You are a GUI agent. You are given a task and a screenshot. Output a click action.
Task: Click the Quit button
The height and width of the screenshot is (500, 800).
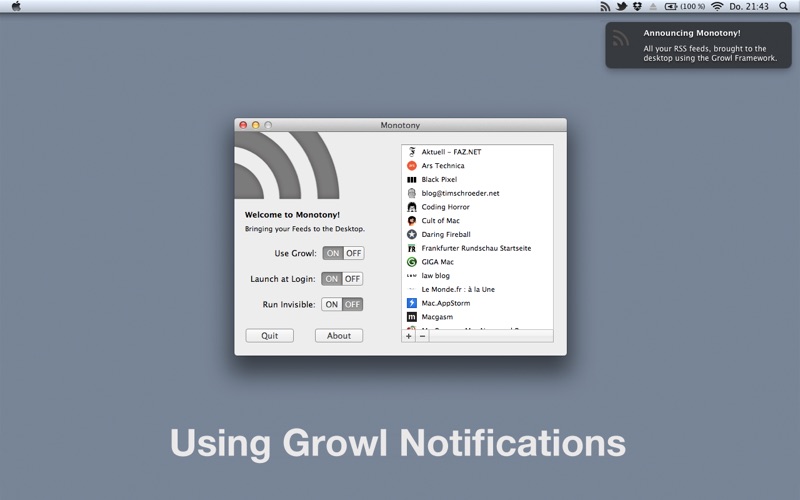[x=269, y=335]
